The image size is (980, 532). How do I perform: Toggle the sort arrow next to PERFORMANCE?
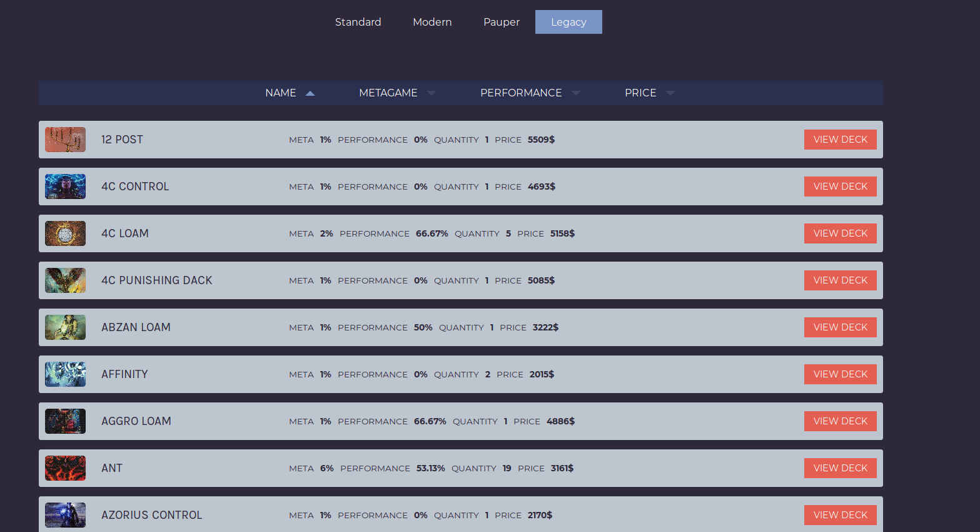576,93
